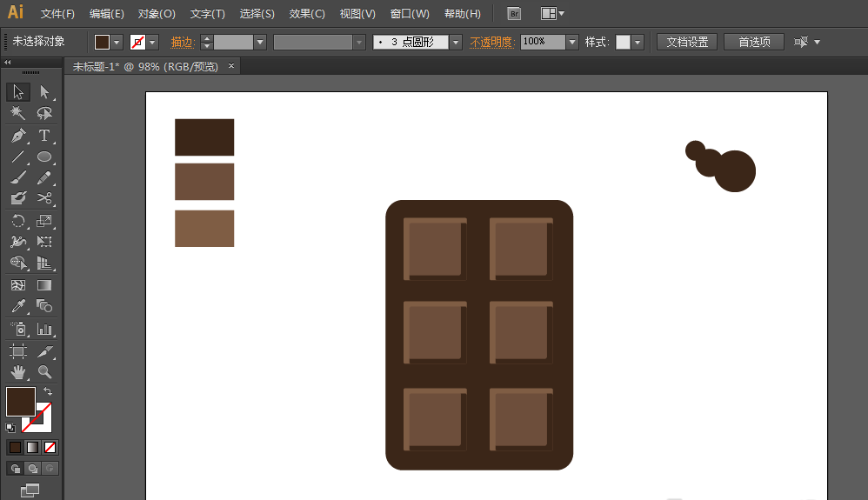Select the Direct Selection tool

coord(44,92)
